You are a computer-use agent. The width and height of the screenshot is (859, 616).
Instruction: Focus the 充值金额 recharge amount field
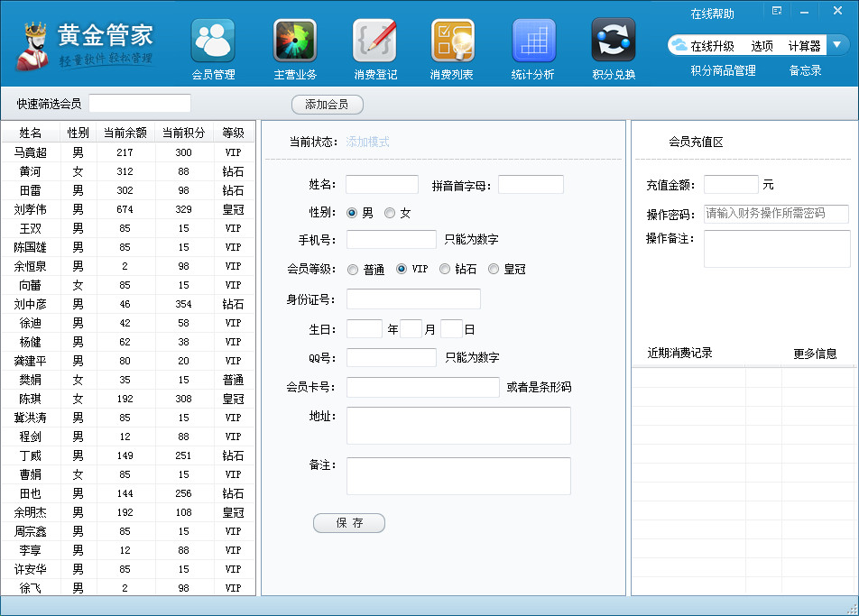click(731, 185)
